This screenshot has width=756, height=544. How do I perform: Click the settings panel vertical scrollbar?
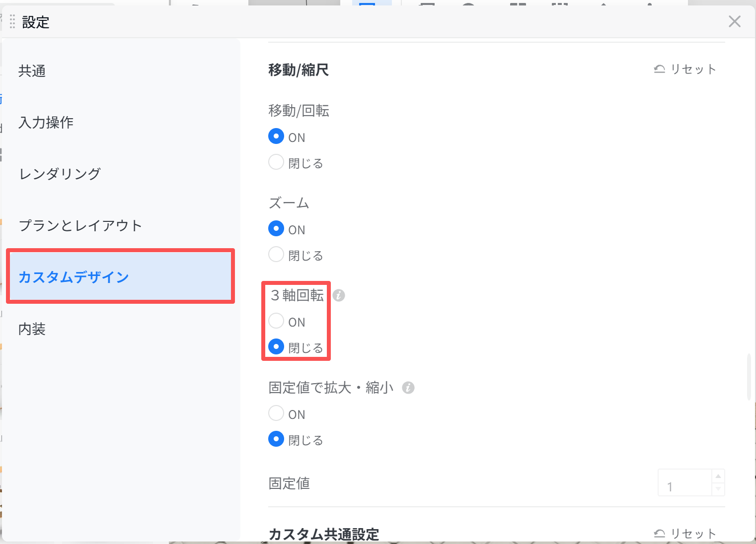pos(749,377)
